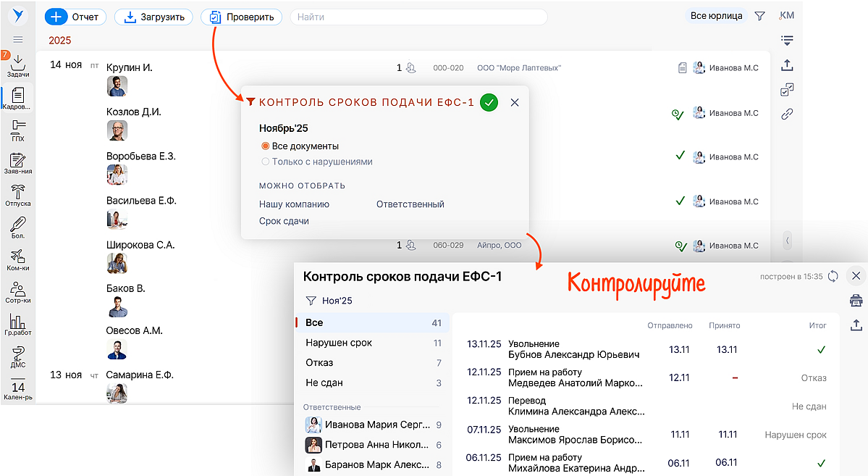868x476 pixels.
Task: Select Только с нарушениями radio option
Action: [x=266, y=162]
